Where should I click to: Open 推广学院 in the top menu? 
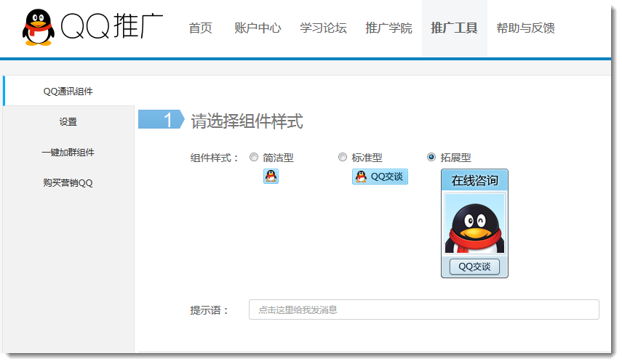388,28
